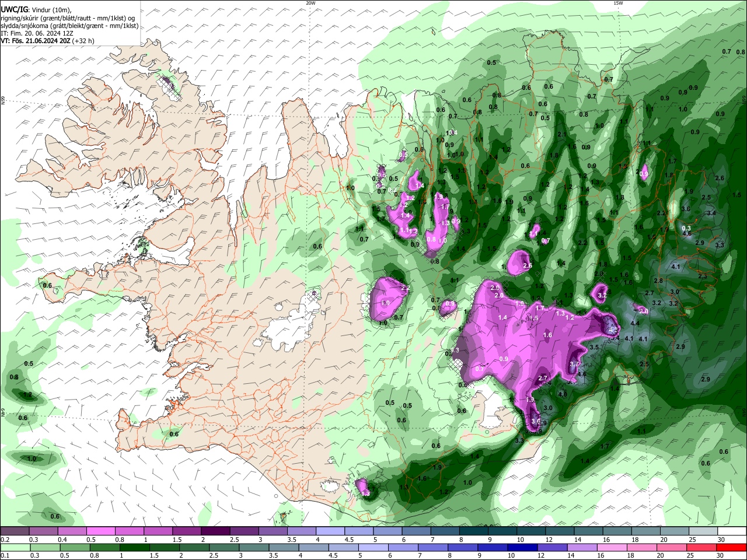Click the blue swatch between 9 and 10
Image resolution: width=747 pixels, height=560 pixels.
tap(493, 547)
